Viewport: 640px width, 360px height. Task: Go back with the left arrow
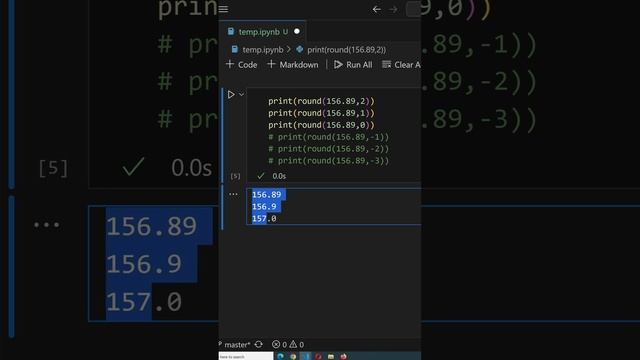(x=376, y=9)
